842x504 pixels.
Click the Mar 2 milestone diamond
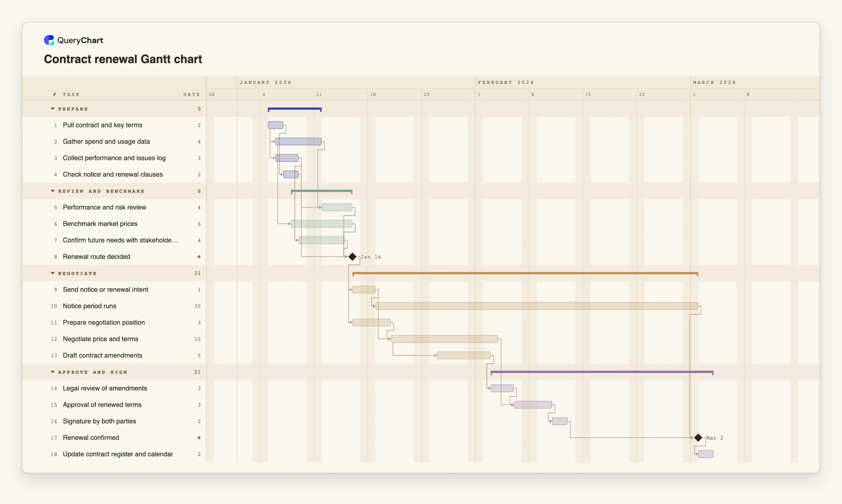698,438
